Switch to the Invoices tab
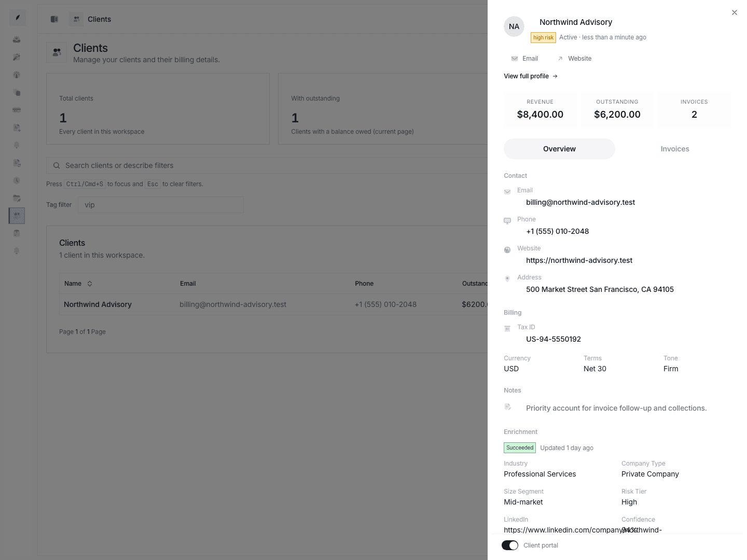This screenshot has height=560, width=747. 675,149
